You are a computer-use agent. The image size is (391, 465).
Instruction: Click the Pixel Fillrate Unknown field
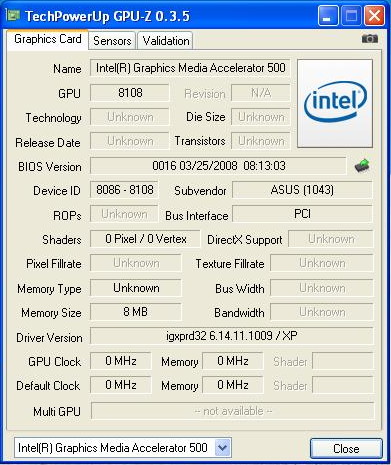click(136, 263)
